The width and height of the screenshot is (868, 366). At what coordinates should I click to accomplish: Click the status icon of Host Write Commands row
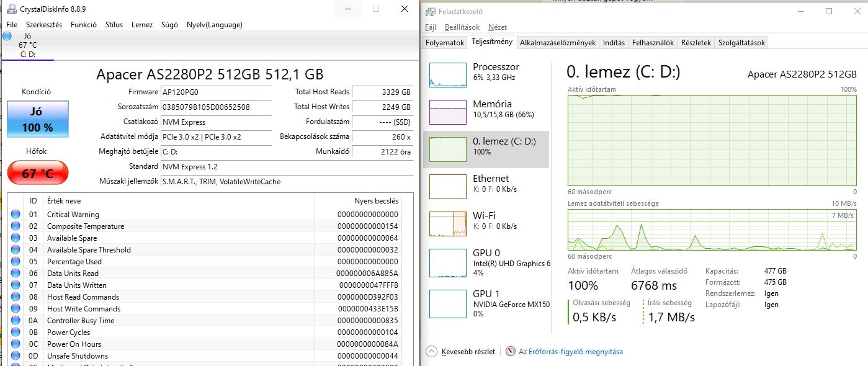pos(16,309)
